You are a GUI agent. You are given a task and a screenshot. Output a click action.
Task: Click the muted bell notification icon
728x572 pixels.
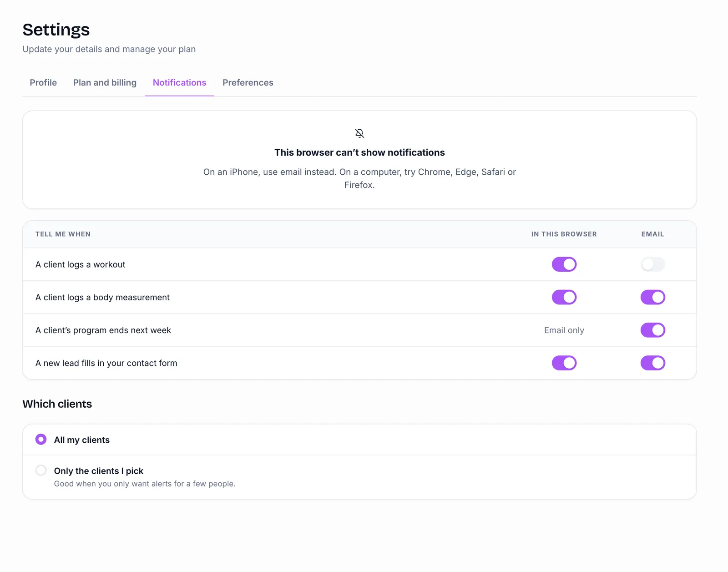click(359, 133)
